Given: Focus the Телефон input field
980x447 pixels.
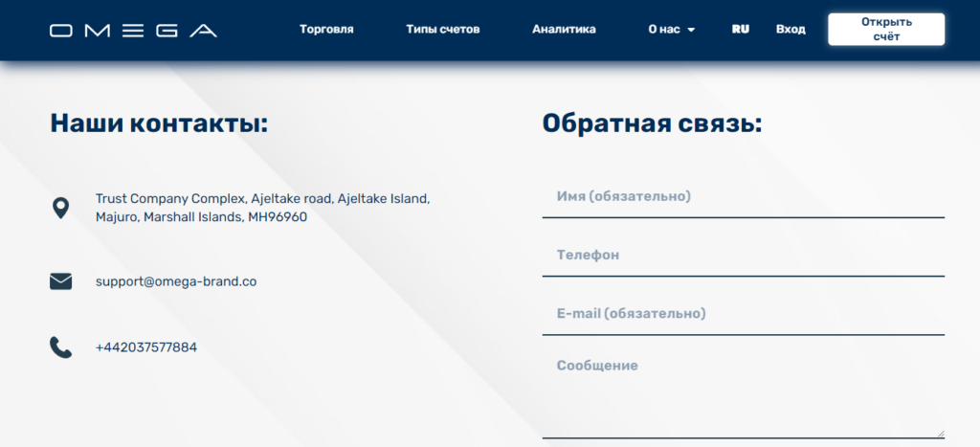Looking at the screenshot, I should (743, 256).
